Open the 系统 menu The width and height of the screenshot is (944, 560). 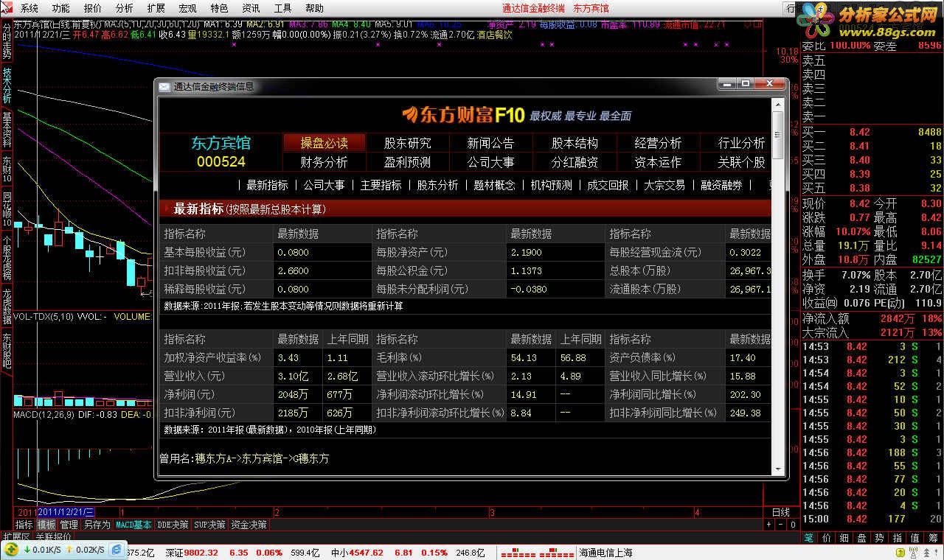[29, 8]
